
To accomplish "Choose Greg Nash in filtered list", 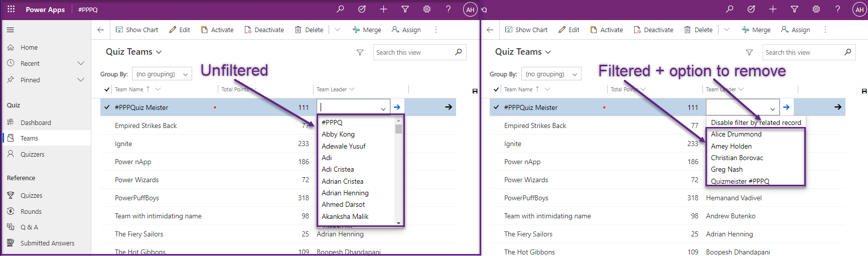I will coord(727,169).
